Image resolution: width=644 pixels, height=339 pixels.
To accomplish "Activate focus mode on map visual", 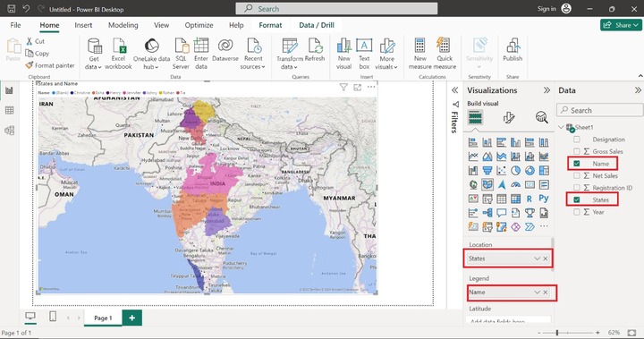I will point(357,87).
